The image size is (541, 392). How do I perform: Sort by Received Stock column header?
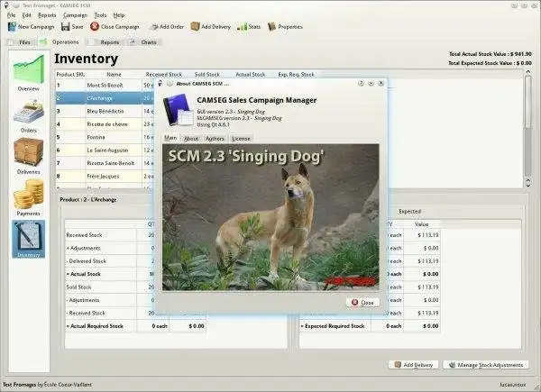[164, 74]
